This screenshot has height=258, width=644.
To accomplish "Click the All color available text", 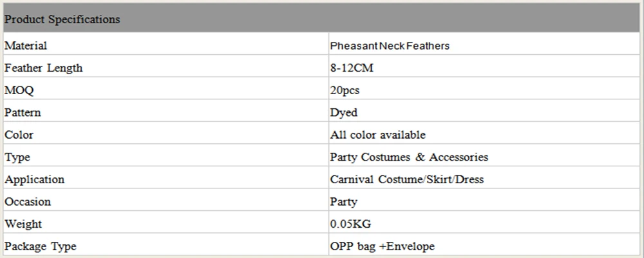I will click(378, 135).
